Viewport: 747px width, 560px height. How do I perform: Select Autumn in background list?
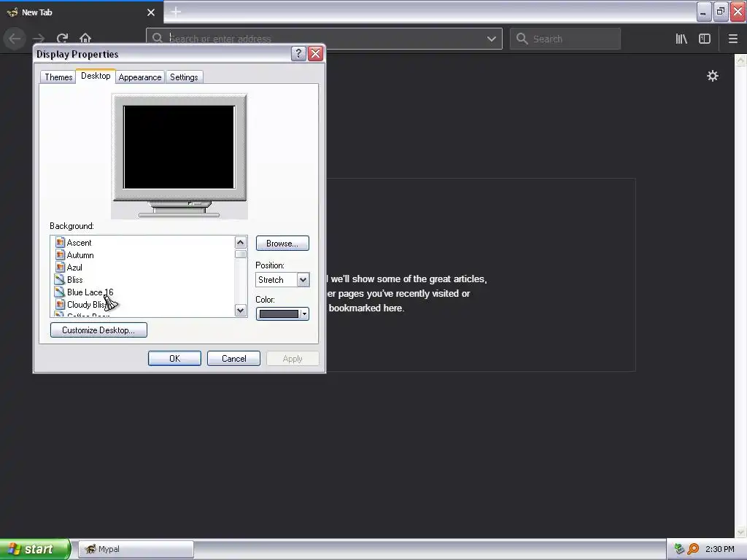tap(80, 254)
